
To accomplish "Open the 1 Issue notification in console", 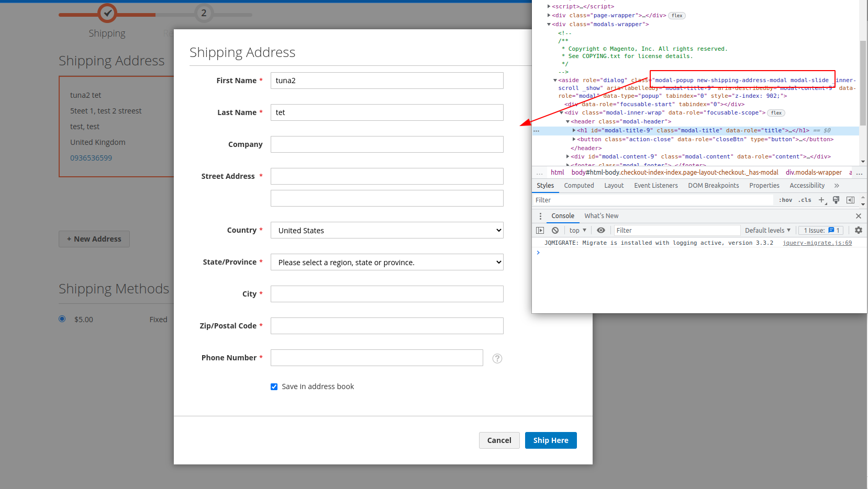I will [820, 230].
